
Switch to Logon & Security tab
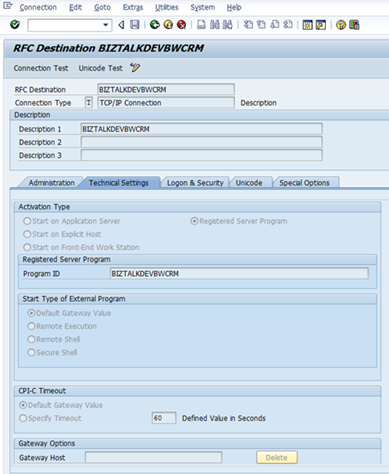click(195, 183)
